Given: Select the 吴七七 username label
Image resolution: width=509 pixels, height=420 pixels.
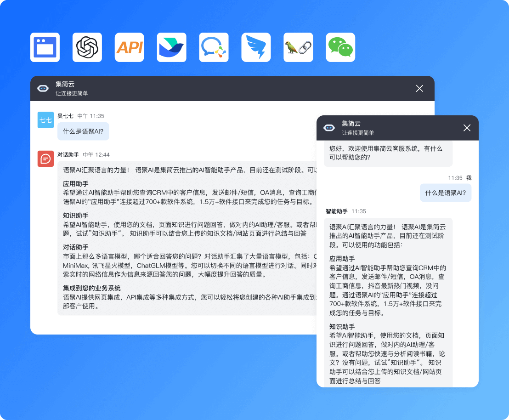Looking at the screenshot, I should [65, 116].
